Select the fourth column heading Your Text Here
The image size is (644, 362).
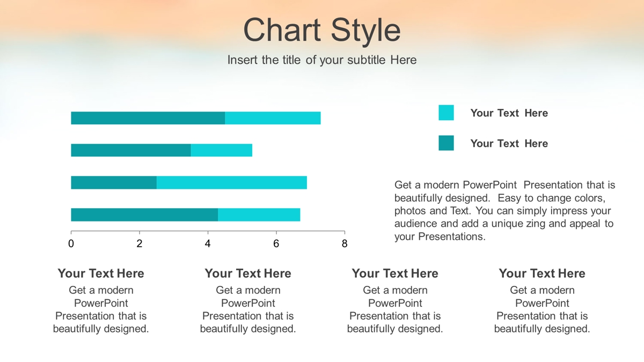(542, 274)
